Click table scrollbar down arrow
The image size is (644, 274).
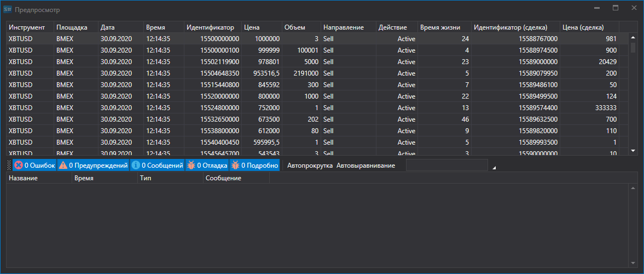[633, 151]
